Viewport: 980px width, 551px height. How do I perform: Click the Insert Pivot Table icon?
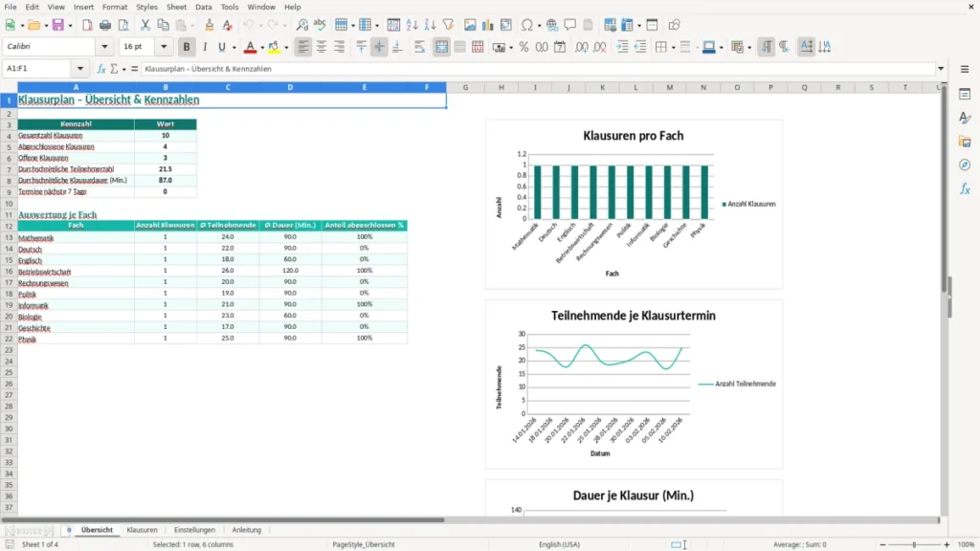pos(506,25)
